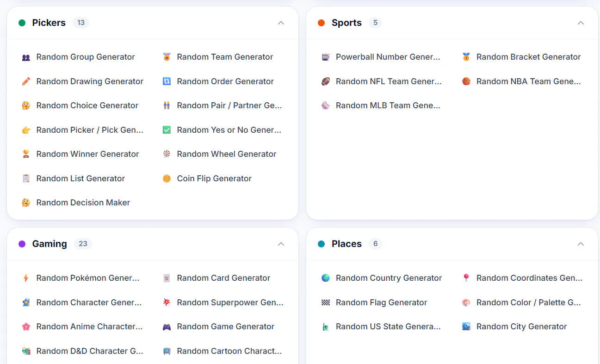This screenshot has height=364, width=600.
Task: Open Random Drawing Generator
Action: coord(90,81)
